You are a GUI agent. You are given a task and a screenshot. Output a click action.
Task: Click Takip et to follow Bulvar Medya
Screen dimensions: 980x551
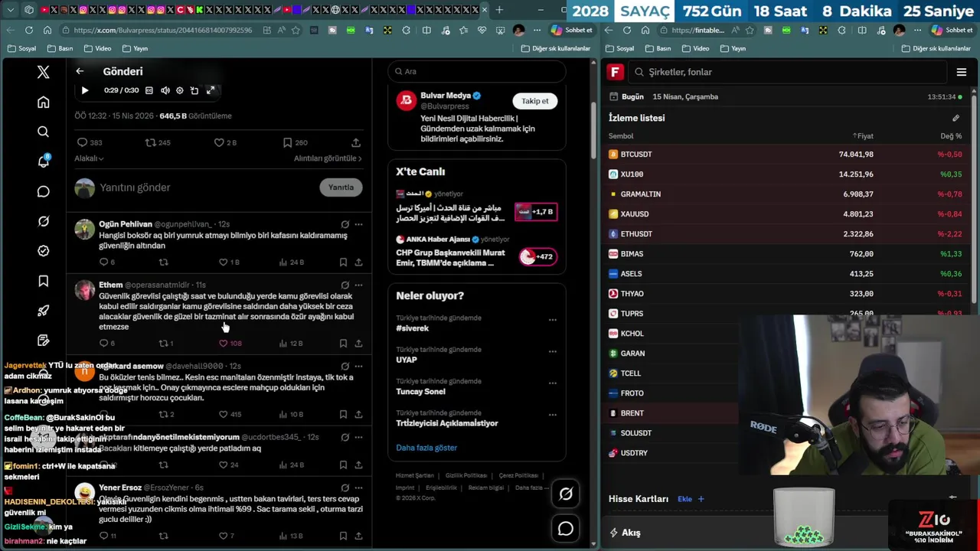(535, 101)
